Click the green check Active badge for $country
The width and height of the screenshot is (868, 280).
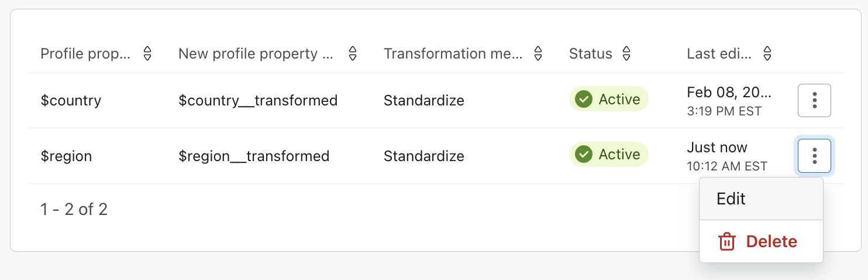coord(608,100)
